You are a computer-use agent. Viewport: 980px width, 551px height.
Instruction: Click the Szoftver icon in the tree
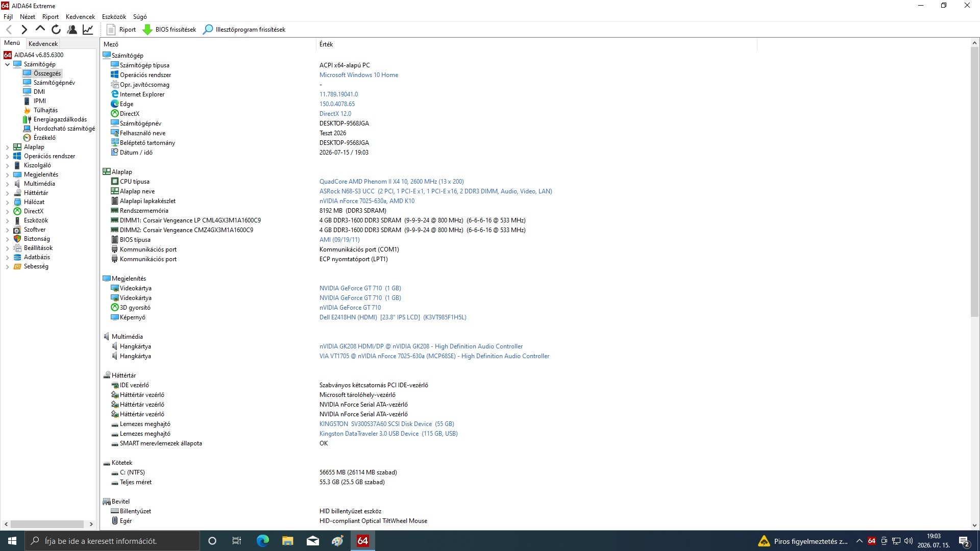click(17, 230)
